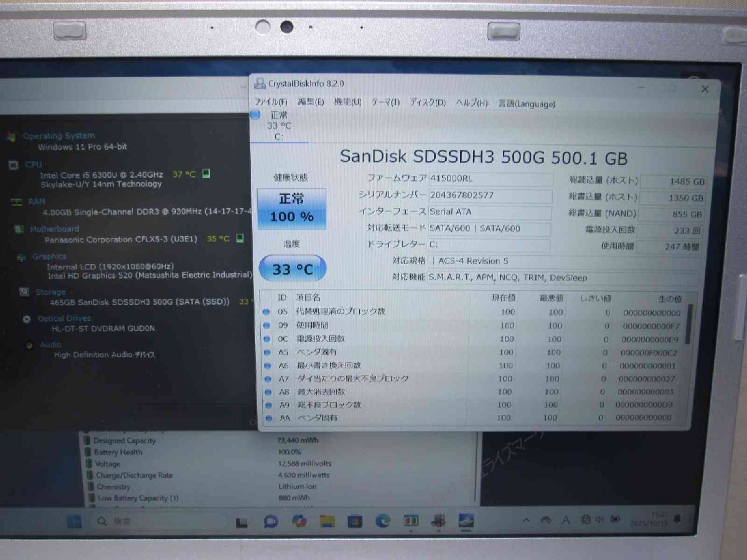Image resolution: width=747 pixels, height=560 pixels.
Task: Open the ディスク(D) menu
Action: click(427, 103)
